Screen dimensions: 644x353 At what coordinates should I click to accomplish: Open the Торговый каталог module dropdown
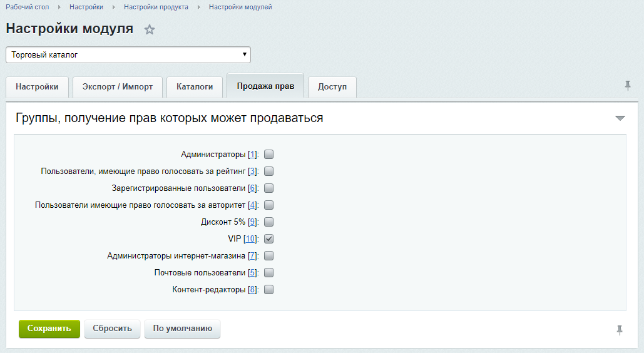coord(128,54)
